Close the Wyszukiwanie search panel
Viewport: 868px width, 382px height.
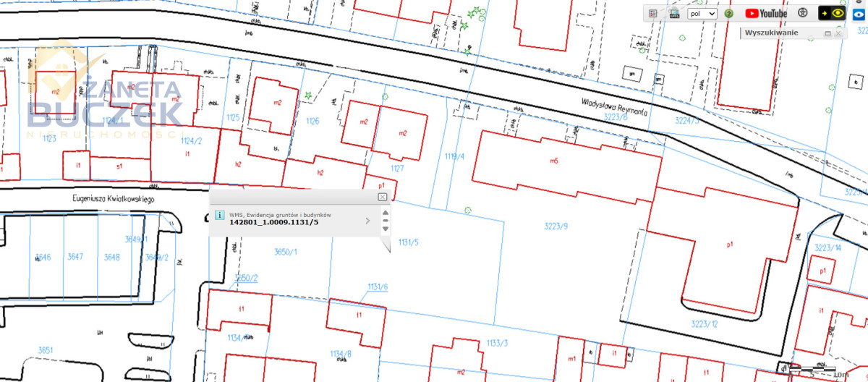[x=839, y=33]
